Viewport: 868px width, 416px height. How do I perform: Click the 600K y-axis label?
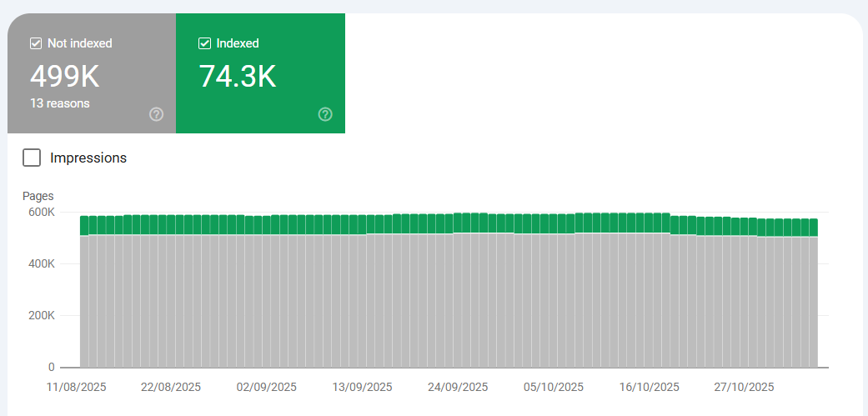point(39,213)
